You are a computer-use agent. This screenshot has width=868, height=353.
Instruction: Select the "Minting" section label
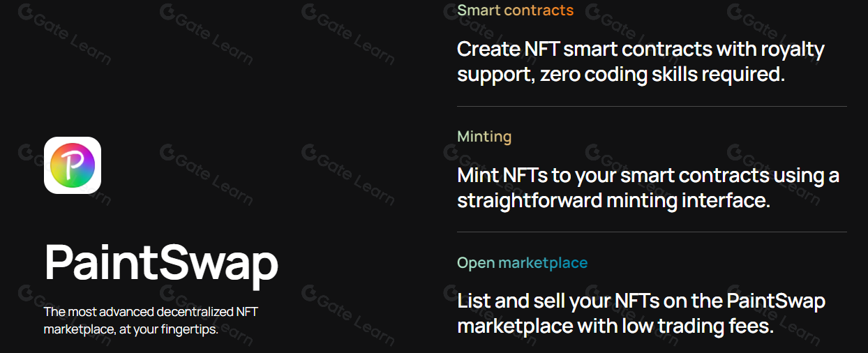click(484, 137)
